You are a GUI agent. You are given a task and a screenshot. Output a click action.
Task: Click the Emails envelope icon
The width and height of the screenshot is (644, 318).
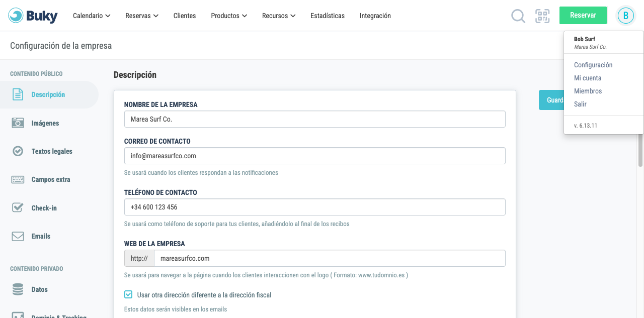(18, 236)
